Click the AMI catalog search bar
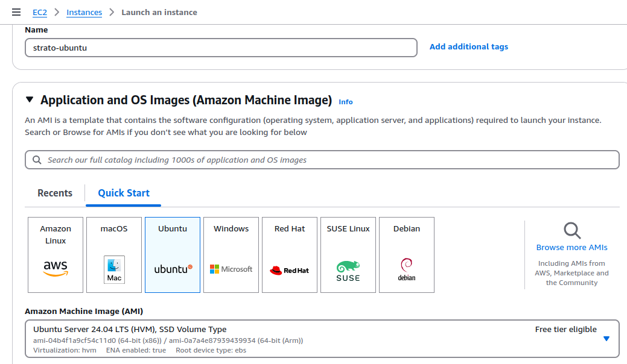 [322, 160]
